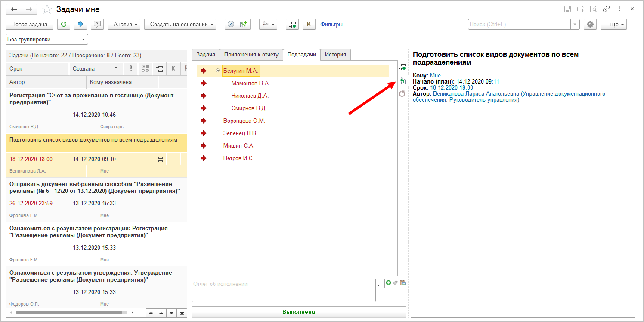Select subtask Смирнов В.Д. in tree
This screenshot has height=322, width=644.
249,108
